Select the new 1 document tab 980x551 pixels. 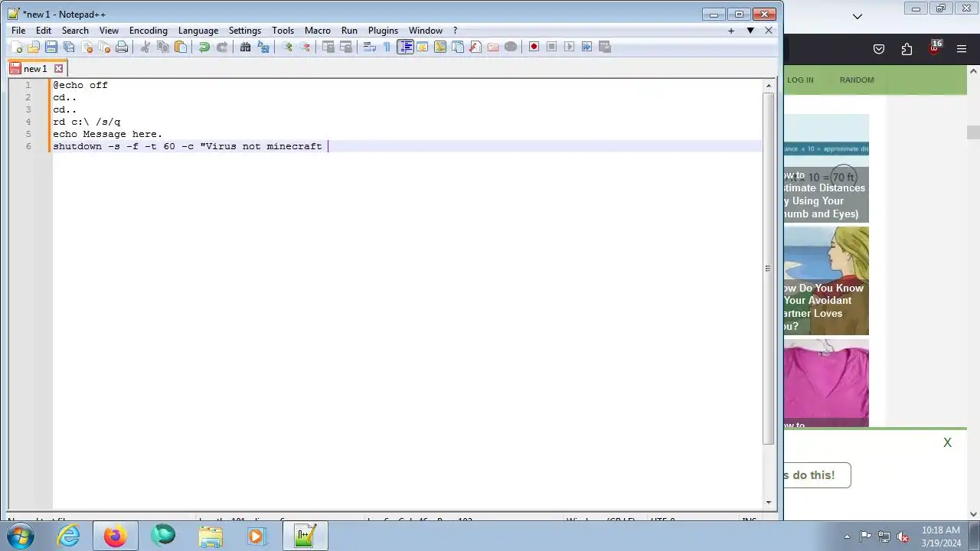pyautogui.click(x=34, y=69)
